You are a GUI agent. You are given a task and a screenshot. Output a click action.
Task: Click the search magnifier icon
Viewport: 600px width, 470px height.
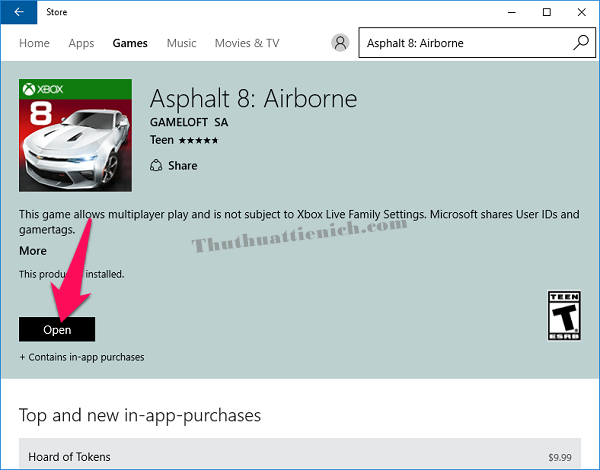tap(581, 43)
